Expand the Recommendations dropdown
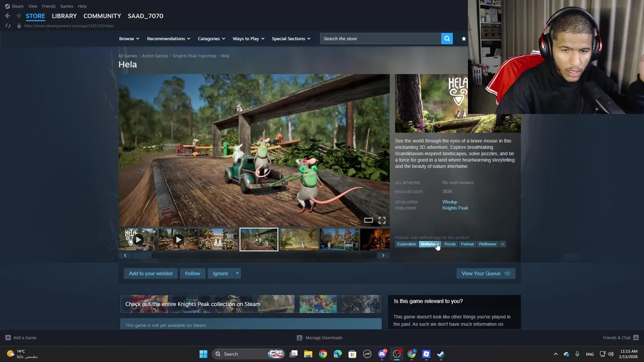The height and width of the screenshot is (362, 644). 169,39
